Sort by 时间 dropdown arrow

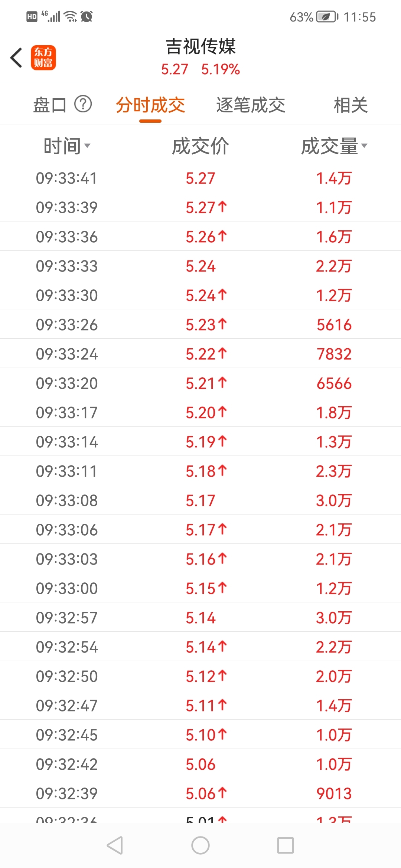[x=87, y=145]
